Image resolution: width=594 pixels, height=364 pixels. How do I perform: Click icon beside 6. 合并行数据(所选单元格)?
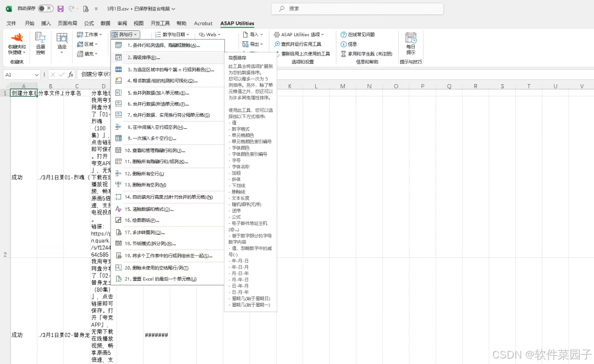tap(119, 104)
